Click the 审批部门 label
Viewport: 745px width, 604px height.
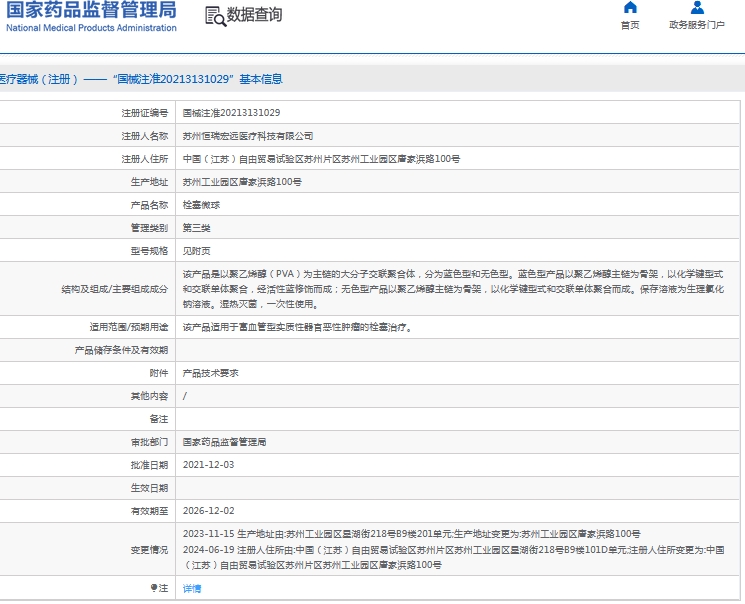tap(149, 442)
